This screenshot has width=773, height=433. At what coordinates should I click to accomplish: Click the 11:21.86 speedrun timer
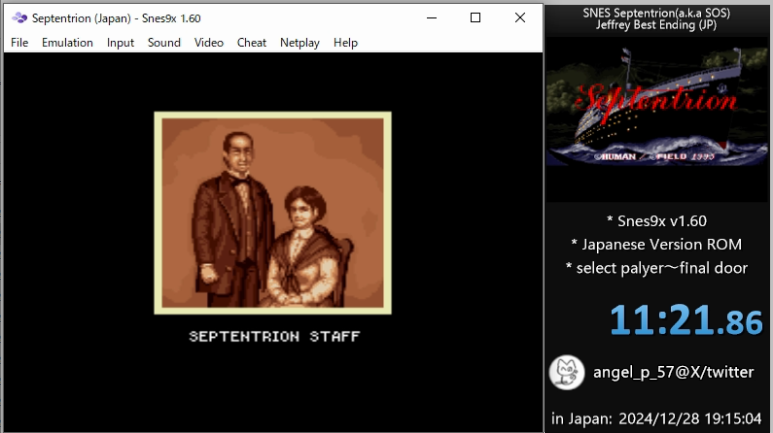click(x=686, y=321)
